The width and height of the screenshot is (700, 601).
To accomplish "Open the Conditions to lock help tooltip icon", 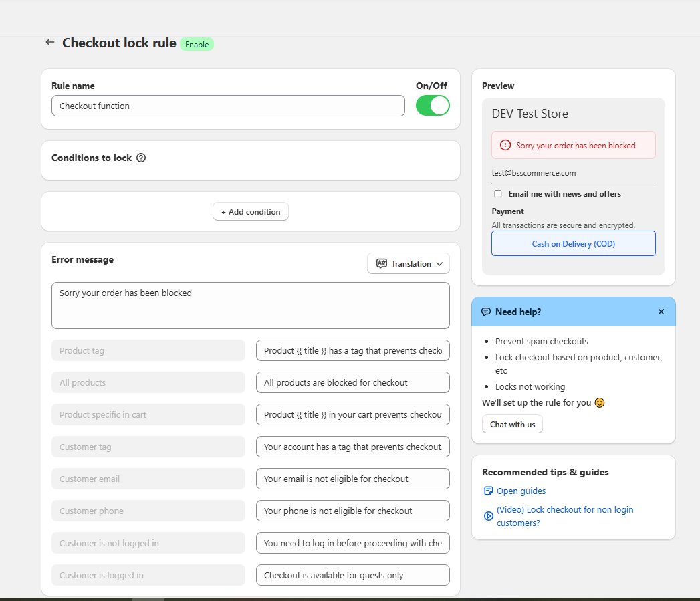I will click(x=141, y=158).
